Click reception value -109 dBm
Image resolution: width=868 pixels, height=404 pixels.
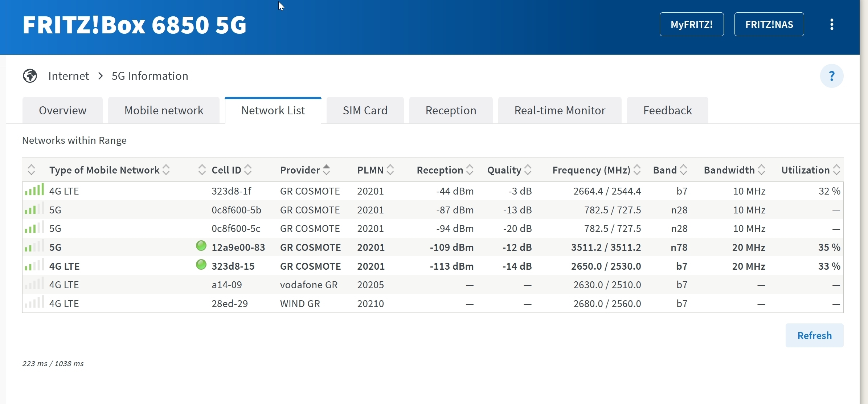click(451, 247)
